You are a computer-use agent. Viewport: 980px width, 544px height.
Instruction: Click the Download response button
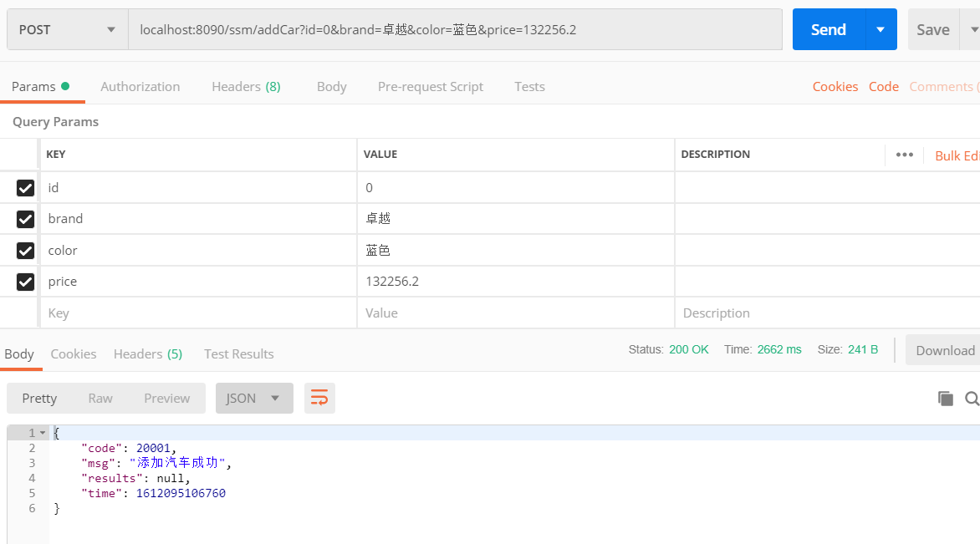[x=944, y=350]
